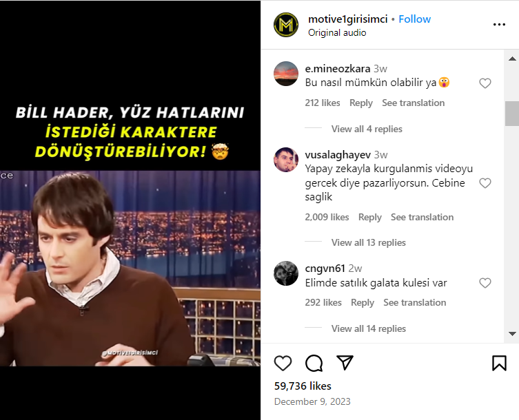Like cngvn61's comment
The height and width of the screenshot is (420, 519).
coord(485,283)
